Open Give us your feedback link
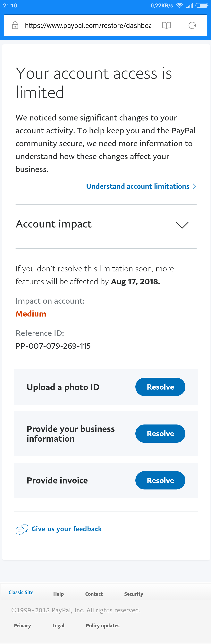Viewport: 211px width, 644px height. (x=67, y=529)
